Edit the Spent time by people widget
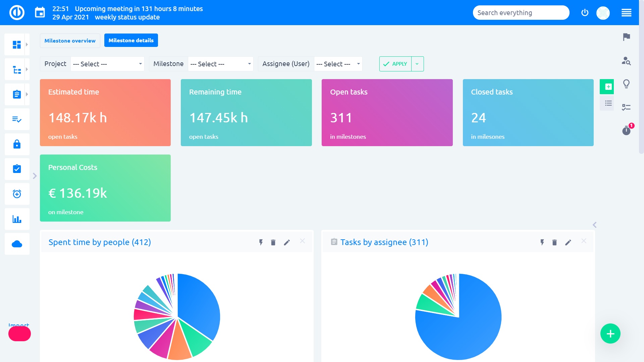Viewport: 644px width, 362px height. tap(287, 242)
